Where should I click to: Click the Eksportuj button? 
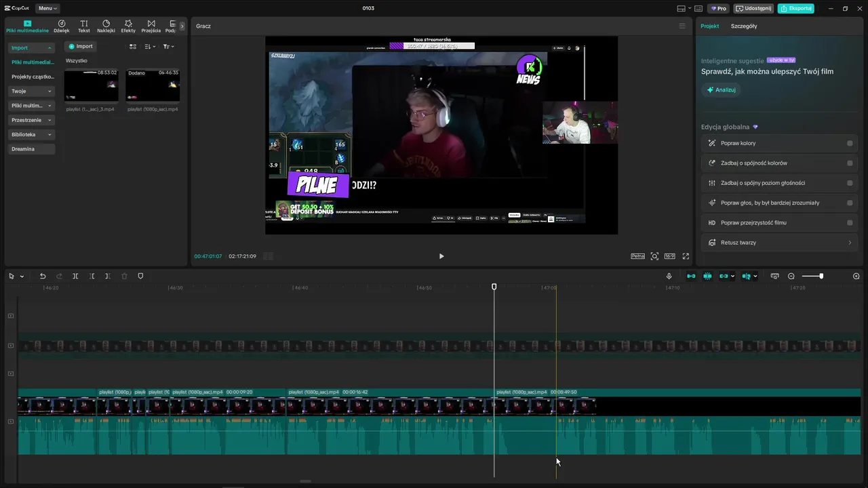796,8
